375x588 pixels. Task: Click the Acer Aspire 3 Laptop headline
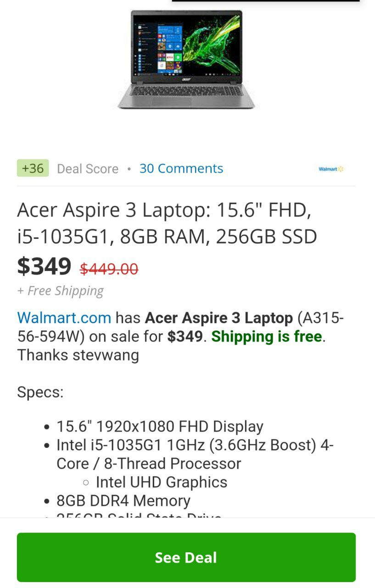(167, 223)
